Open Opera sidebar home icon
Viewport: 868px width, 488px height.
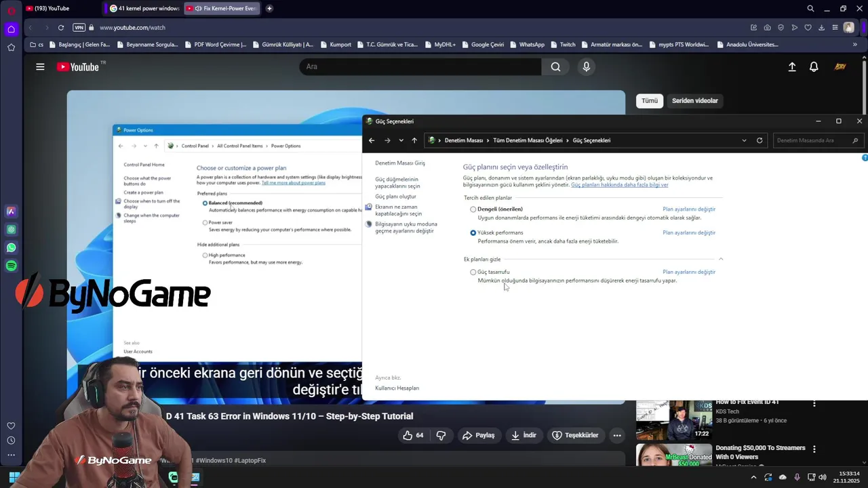click(11, 29)
